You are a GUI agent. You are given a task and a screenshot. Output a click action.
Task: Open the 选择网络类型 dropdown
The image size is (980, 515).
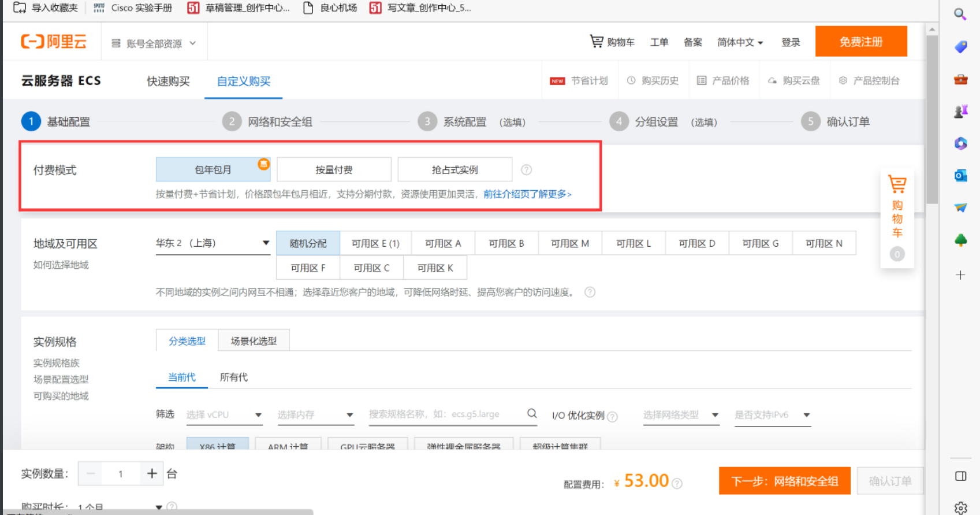pos(681,414)
